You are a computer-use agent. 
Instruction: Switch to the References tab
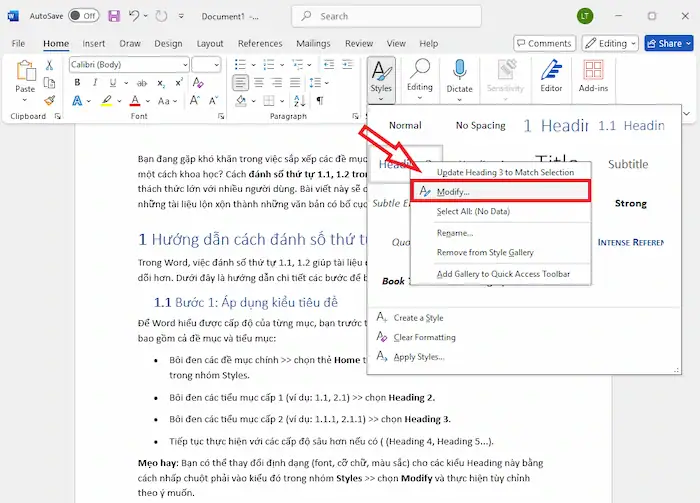pos(260,44)
